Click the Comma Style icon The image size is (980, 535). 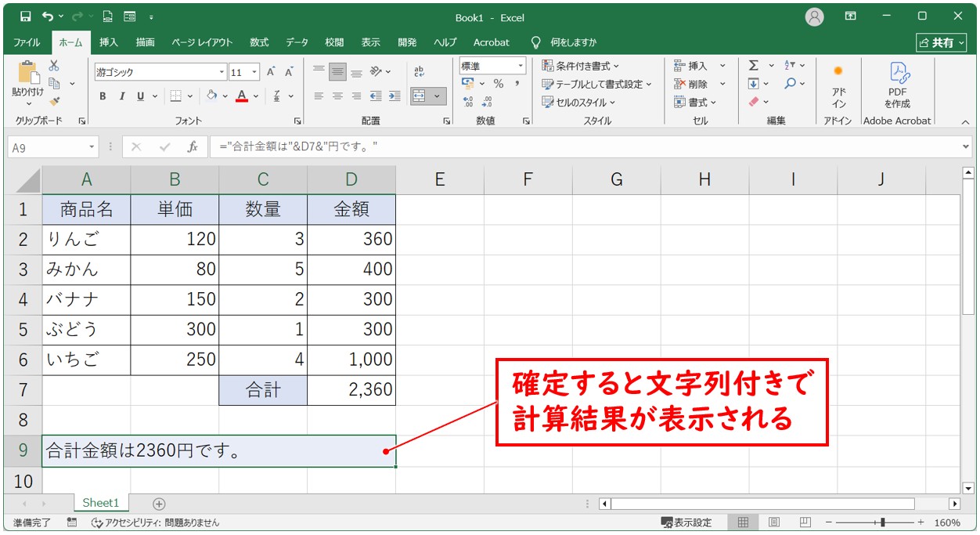(517, 84)
